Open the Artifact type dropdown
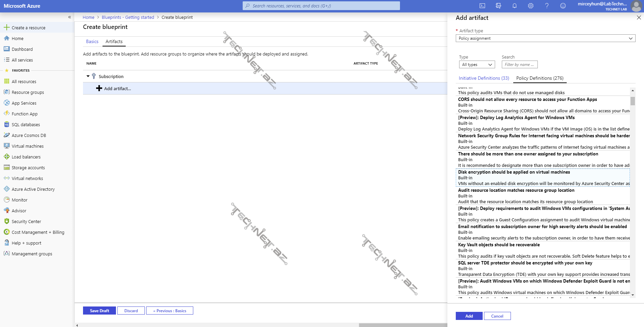This screenshot has height=327, width=644. (x=545, y=38)
